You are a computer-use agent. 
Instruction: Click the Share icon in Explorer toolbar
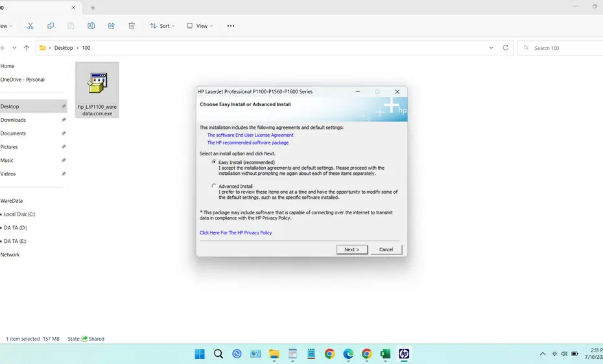click(x=112, y=26)
